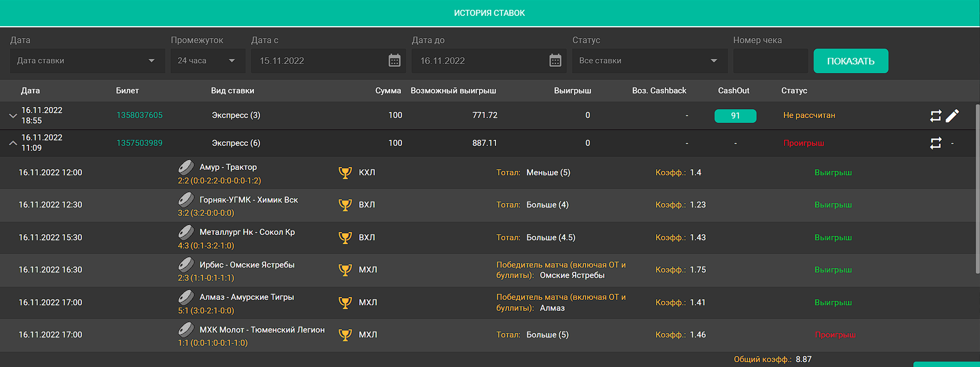Click repeat bet icon for ticket 1357503989
The width and height of the screenshot is (980, 367).
[935, 143]
